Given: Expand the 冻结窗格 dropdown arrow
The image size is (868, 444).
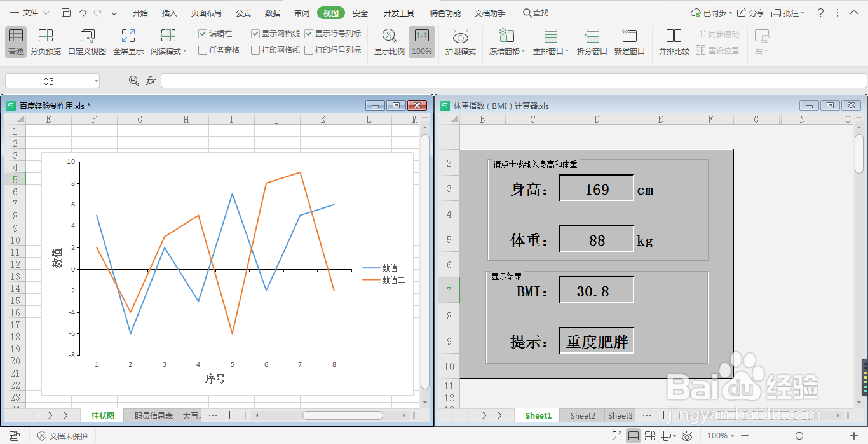Looking at the screenshot, I should click(x=524, y=52).
